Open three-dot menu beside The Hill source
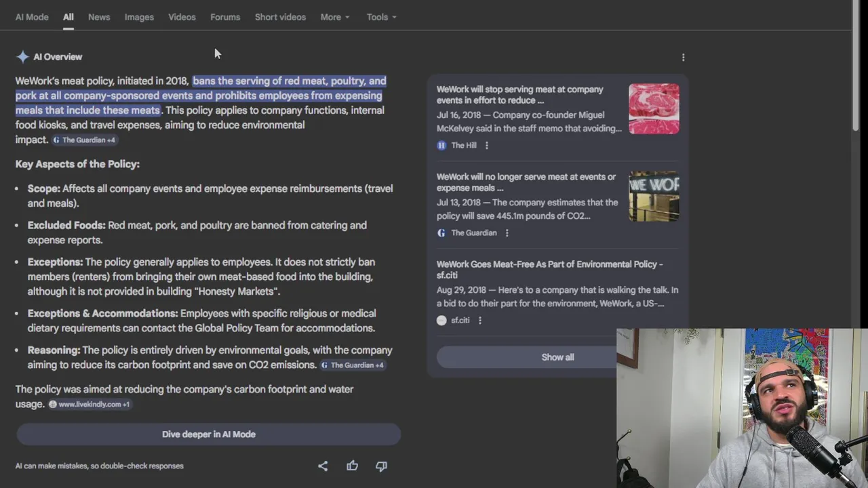Viewport: 868px width, 488px height. (486, 145)
